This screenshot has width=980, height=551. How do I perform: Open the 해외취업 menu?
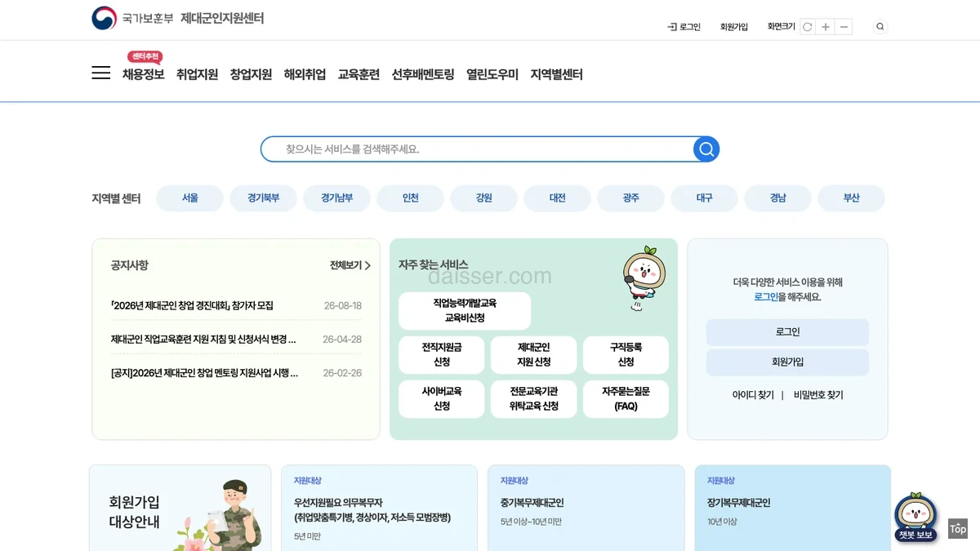pyautogui.click(x=305, y=74)
